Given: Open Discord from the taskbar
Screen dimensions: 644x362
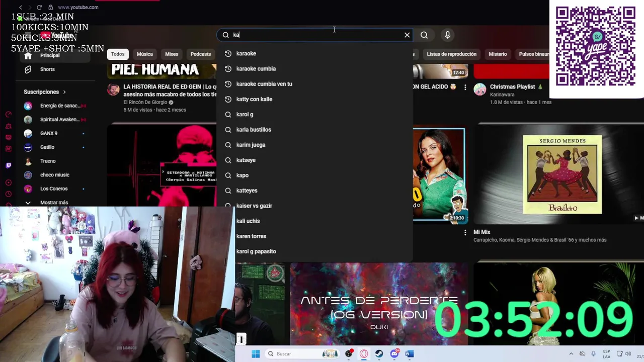Looking at the screenshot, I should [394, 353].
